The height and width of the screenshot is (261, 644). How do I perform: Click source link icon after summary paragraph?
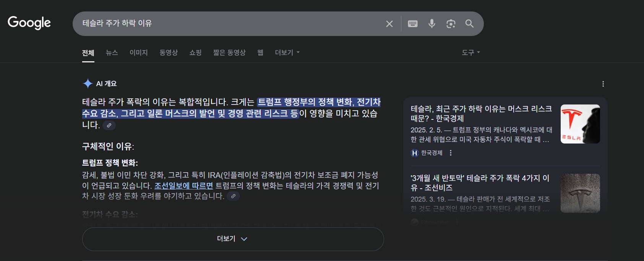coord(109,125)
